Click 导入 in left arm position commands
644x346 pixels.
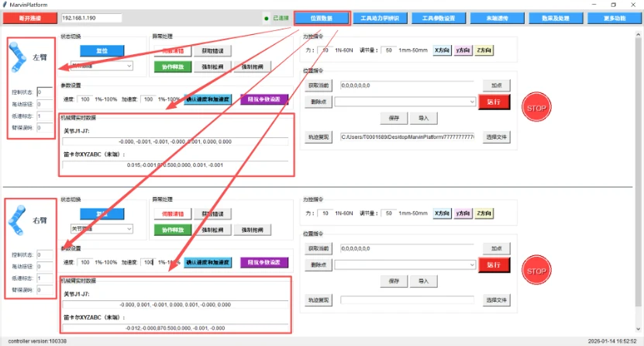tap(423, 118)
